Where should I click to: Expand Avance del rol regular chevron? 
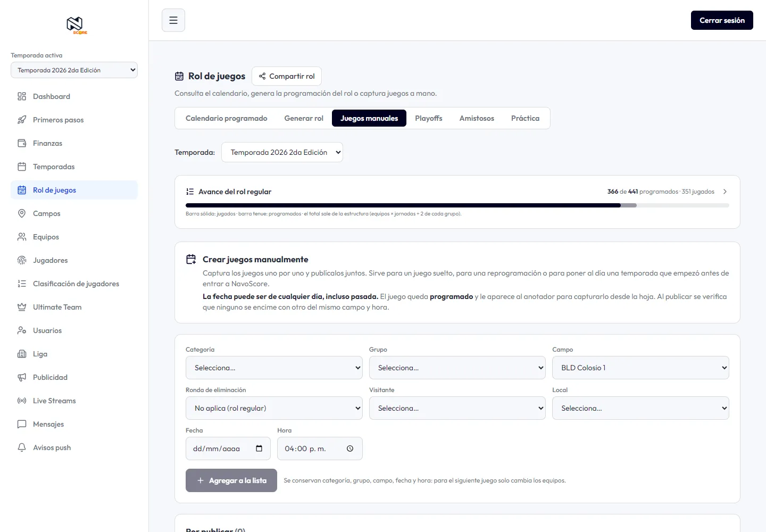pyautogui.click(x=725, y=192)
